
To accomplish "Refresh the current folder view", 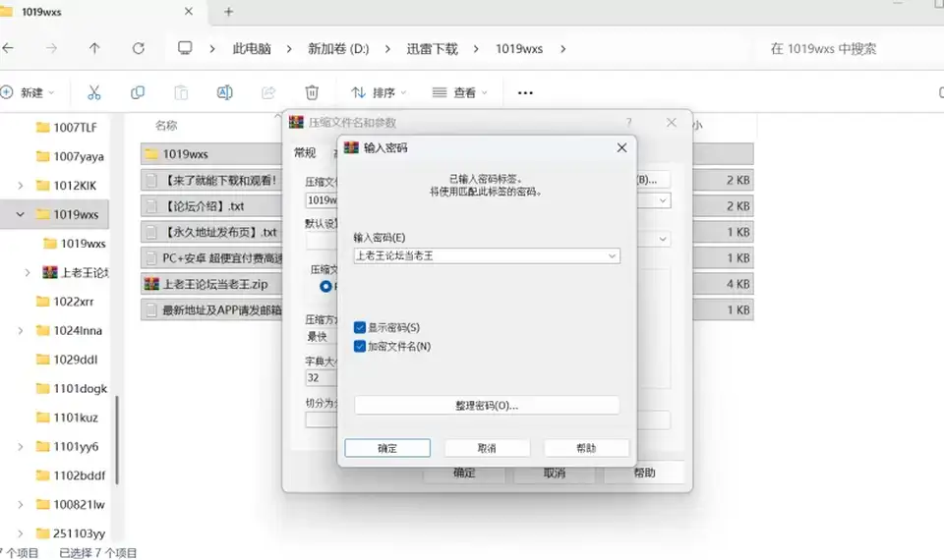I will [x=139, y=49].
